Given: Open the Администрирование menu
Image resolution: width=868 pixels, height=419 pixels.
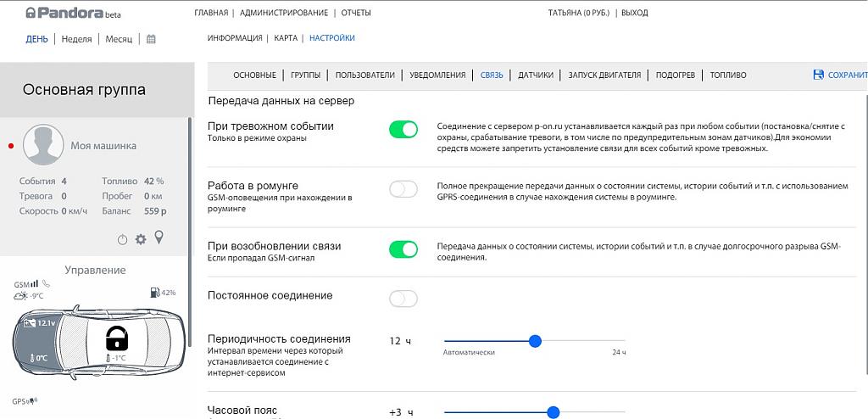Looking at the screenshot, I should 283,14.
